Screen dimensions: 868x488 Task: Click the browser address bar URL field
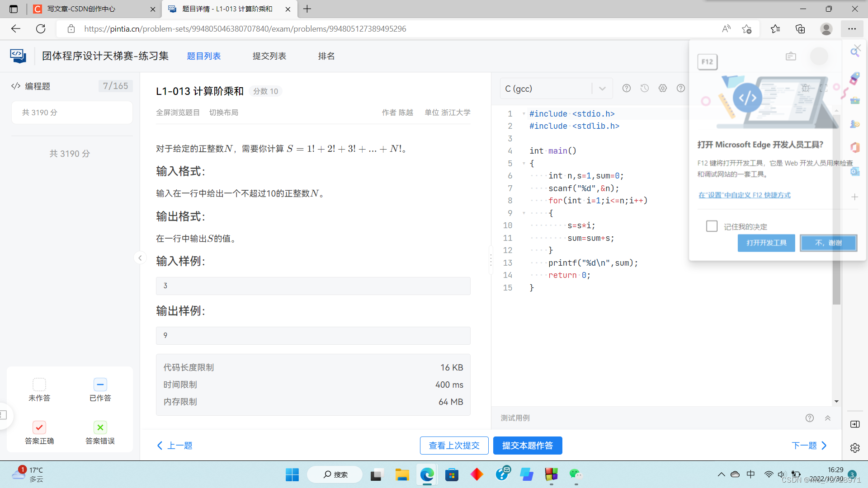[x=271, y=28]
